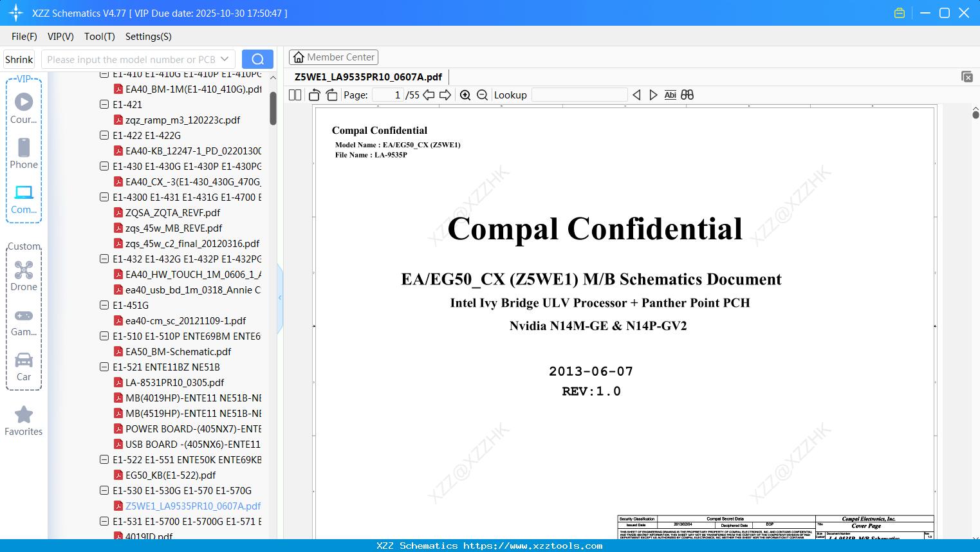Viewport: 980px width, 552px height.
Task: Click the document viewer scrollbar thumb
Action: [975, 115]
